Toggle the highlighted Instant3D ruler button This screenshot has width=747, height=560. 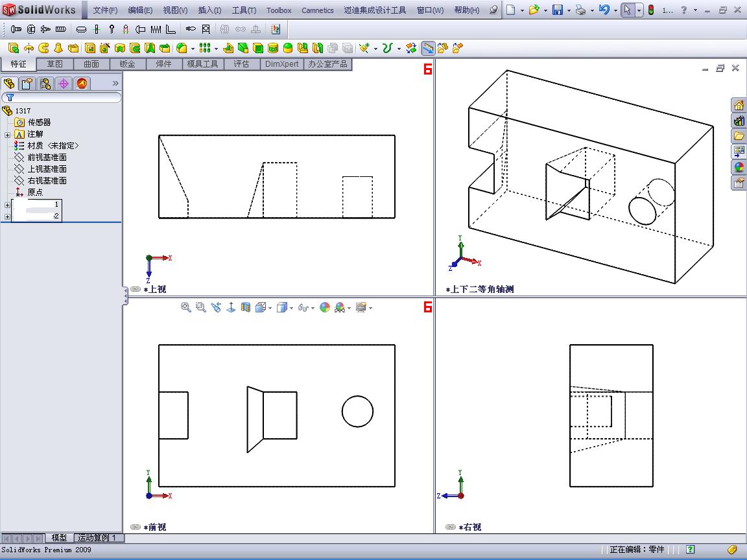(428, 47)
